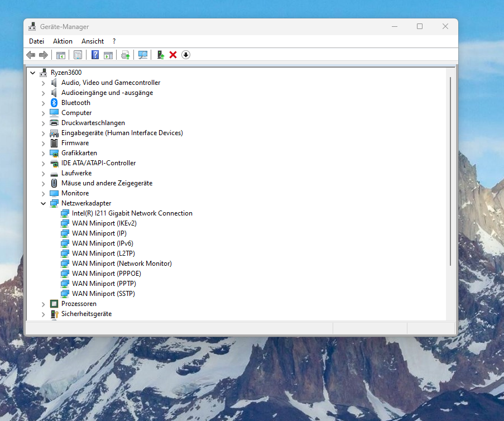Open the Ansicht menu

coord(92,41)
